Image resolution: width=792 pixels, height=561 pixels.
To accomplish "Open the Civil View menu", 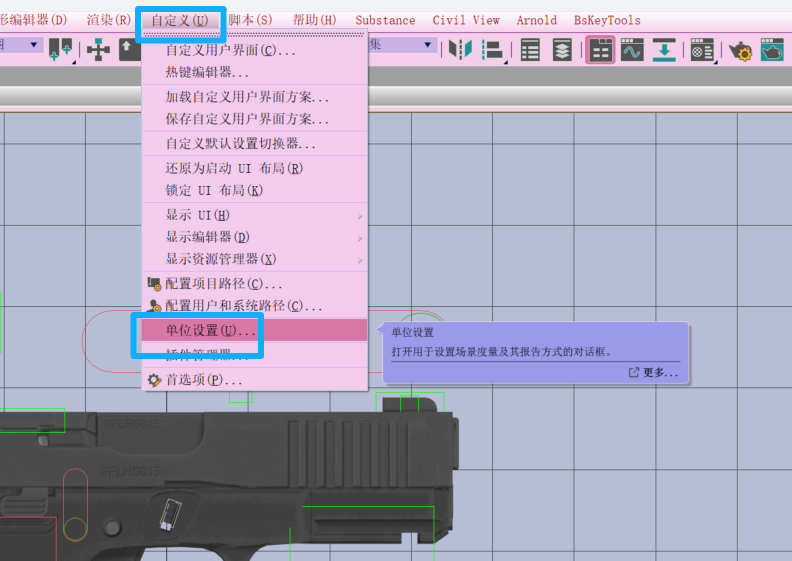I will (466, 20).
